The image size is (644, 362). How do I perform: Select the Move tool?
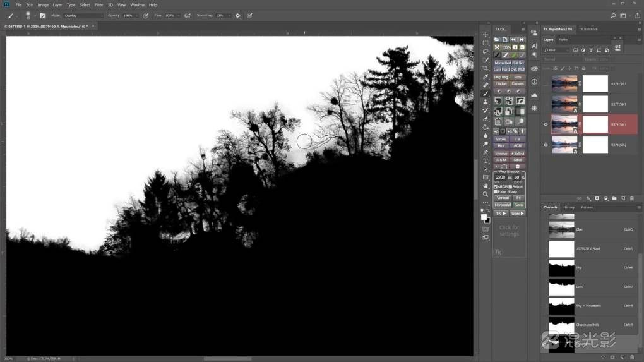pos(486,35)
